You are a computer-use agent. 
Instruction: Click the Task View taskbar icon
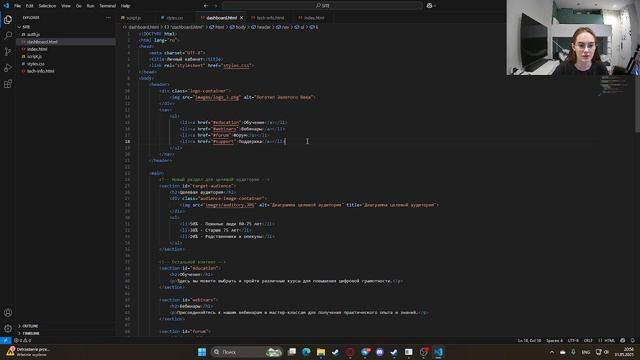[x=292, y=352]
